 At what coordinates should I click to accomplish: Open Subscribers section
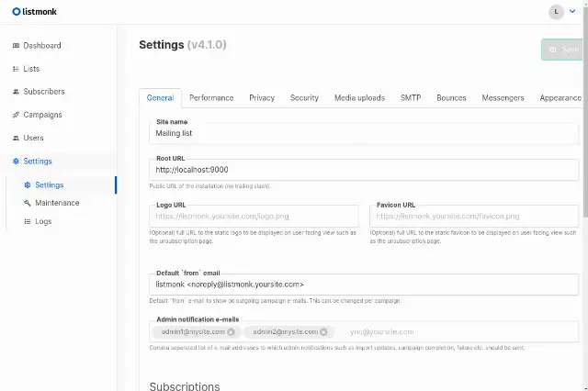click(x=44, y=92)
